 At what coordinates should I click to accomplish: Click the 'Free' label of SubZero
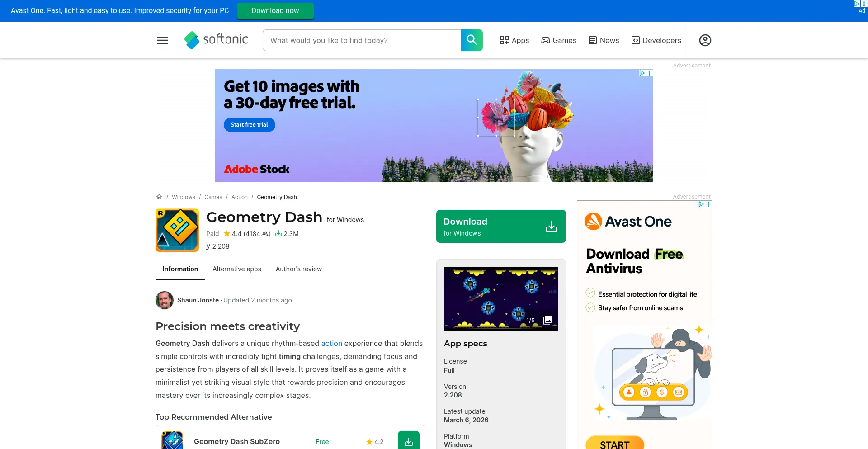(x=322, y=442)
